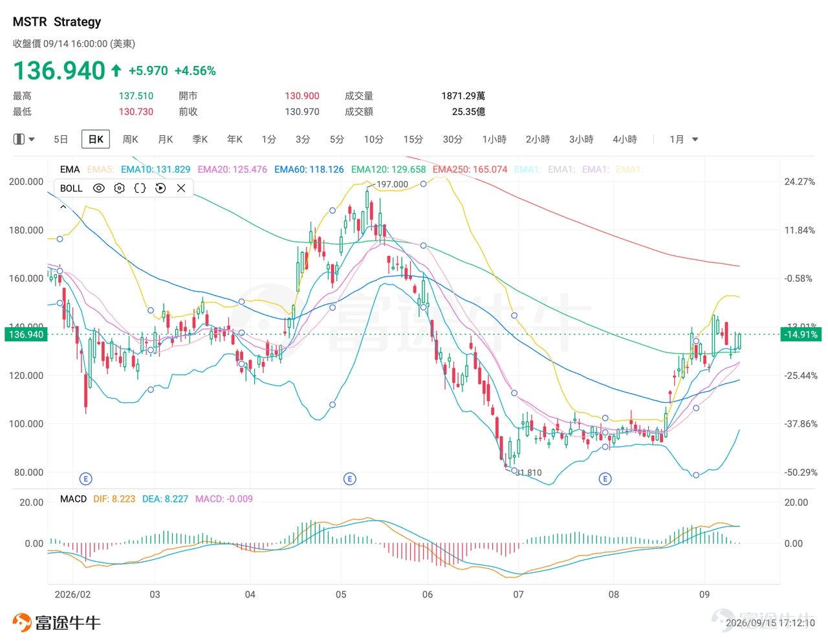Toggle BOLL indicator visibility eye icon

[x=98, y=188]
